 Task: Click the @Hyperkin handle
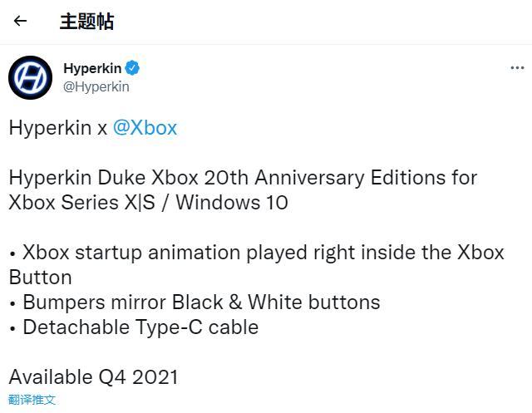coord(96,86)
